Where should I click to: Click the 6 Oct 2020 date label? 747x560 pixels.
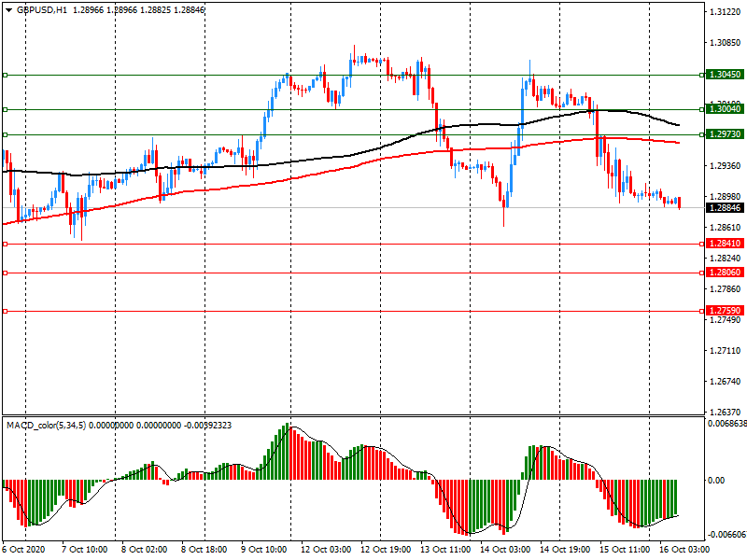coord(24,550)
